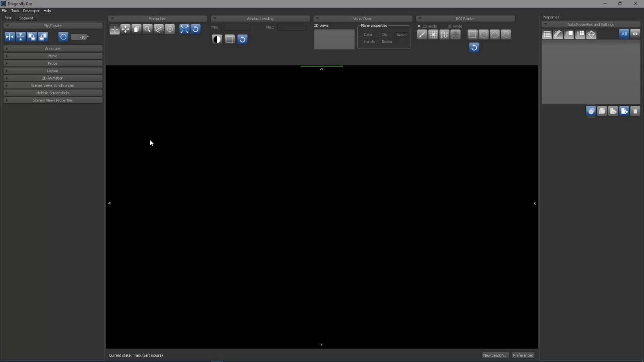This screenshot has height=362, width=644.
Task: Click the New Session button
Action: point(495,355)
